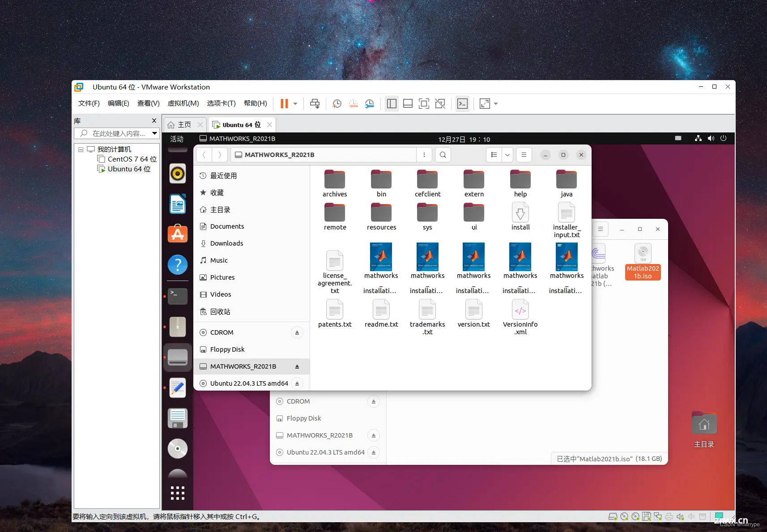This screenshot has height=532, width=767.
Task: Click file manager search icon
Action: tap(443, 155)
